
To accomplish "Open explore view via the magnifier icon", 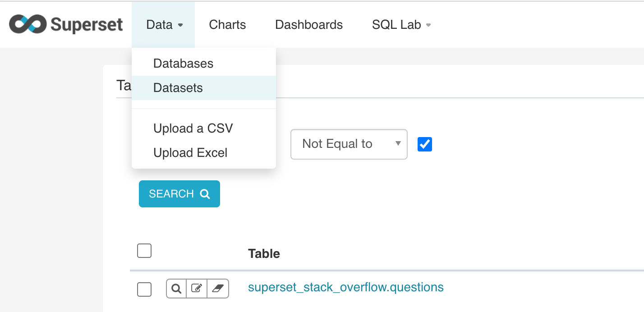I will pyautogui.click(x=176, y=289).
